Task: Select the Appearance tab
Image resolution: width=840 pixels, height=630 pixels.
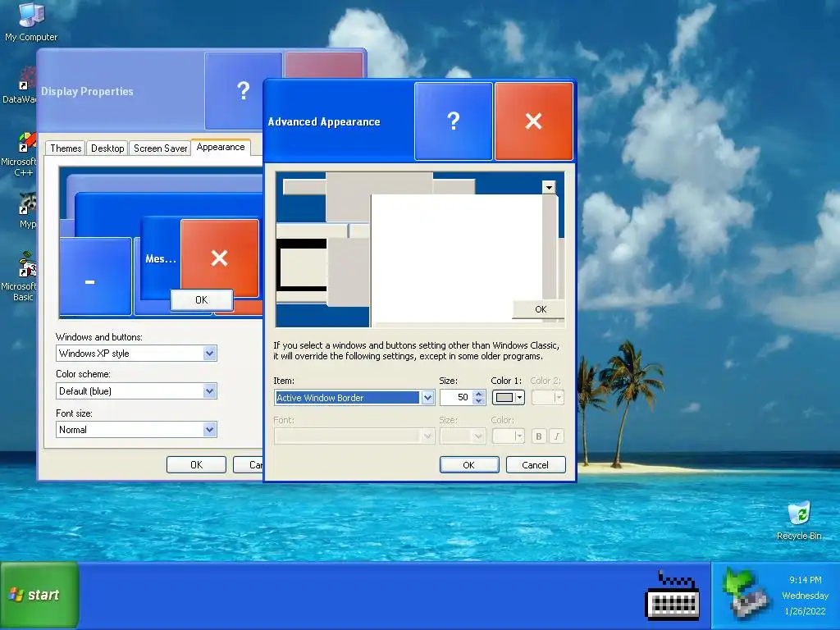Action: [220, 147]
